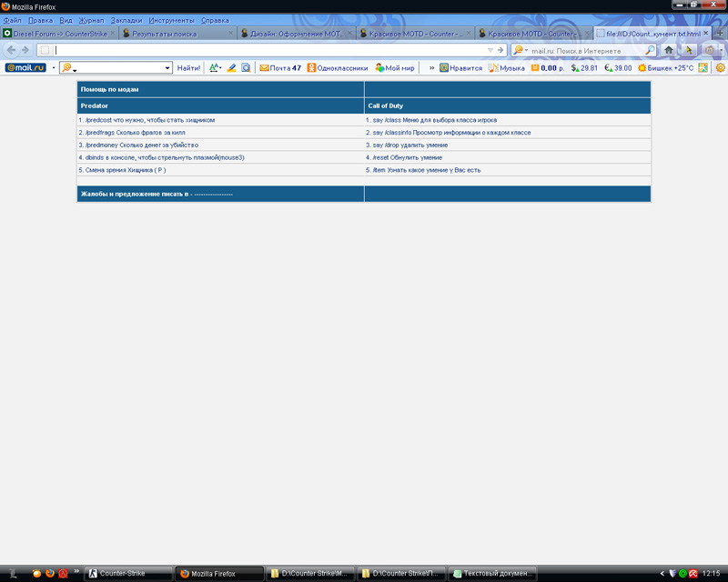Open Одноклассники toolbar shortcut
728x582 pixels.
(338, 68)
